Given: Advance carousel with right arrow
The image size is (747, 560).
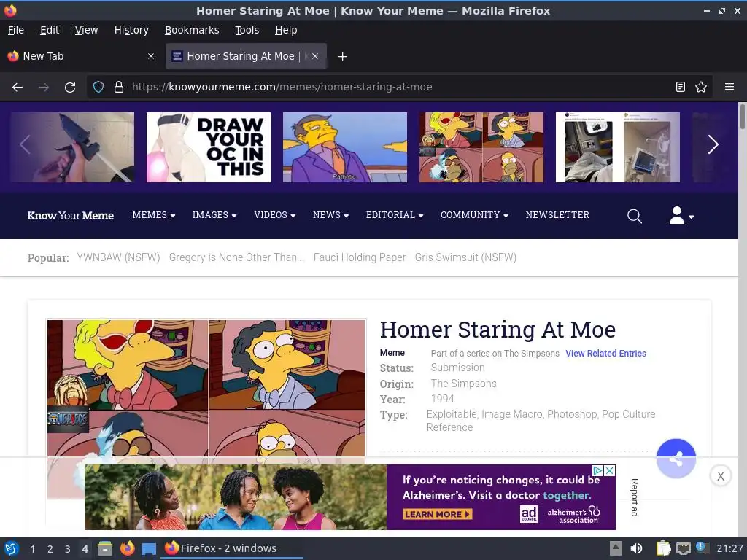Looking at the screenshot, I should [x=713, y=145].
